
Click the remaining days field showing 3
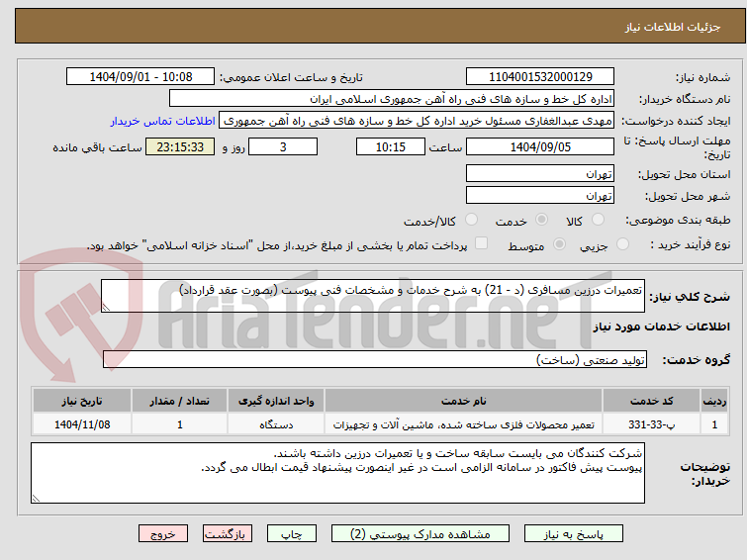tap(283, 146)
